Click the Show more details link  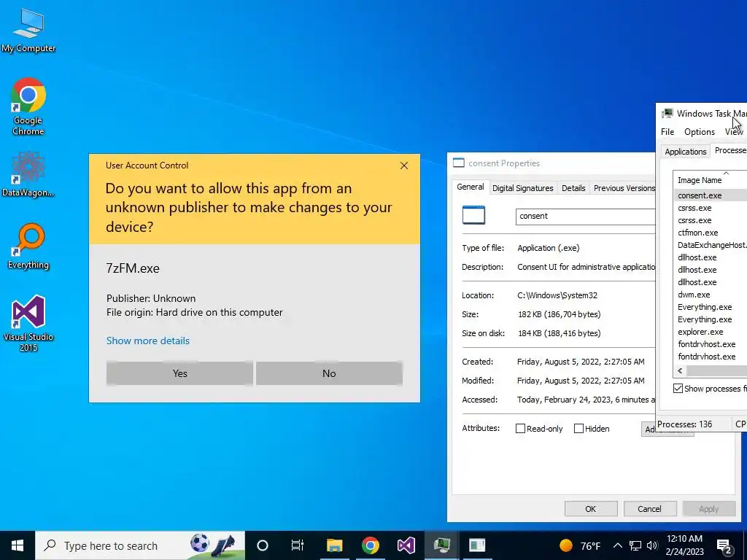pyautogui.click(x=147, y=341)
